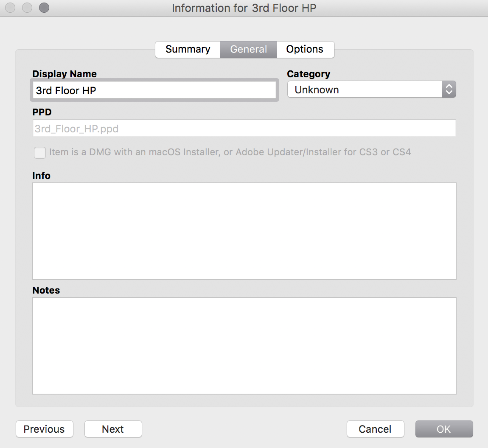Go to the Previous item
Viewport: 488px width, 448px height.
pyautogui.click(x=45, y=429)
